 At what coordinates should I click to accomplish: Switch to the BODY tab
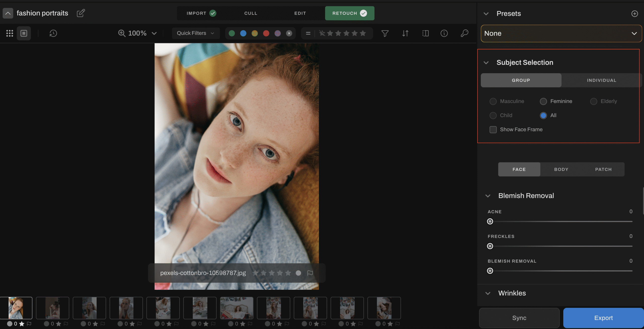tap(561, 169)
